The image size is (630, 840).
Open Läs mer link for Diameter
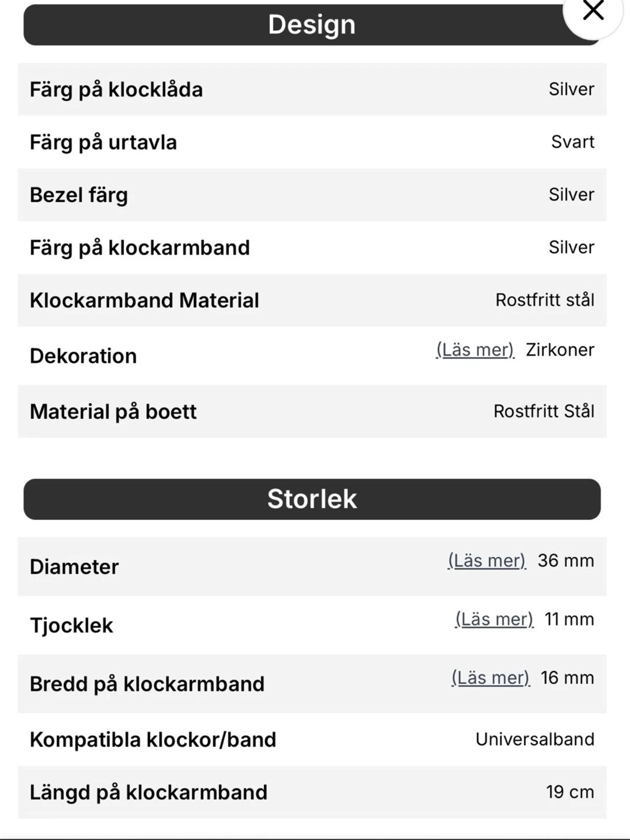tap(487, 561)
